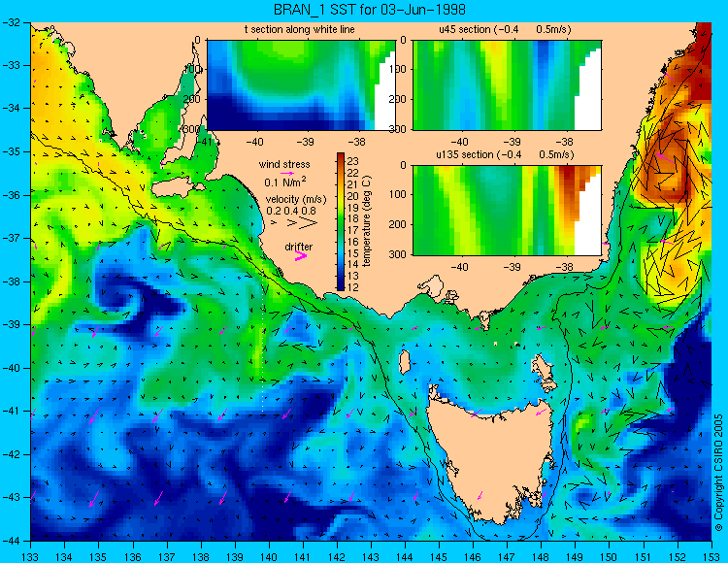The image size is (728, 563).
Task: Click the 'velocity (m/s)' legend label
Action: [296, 199]
